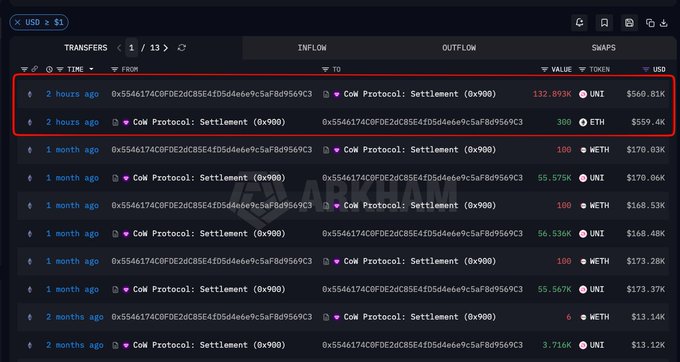Click the 55.575K value cell
680x362 pixels.
pyautogui.click(x=555, y=178)
